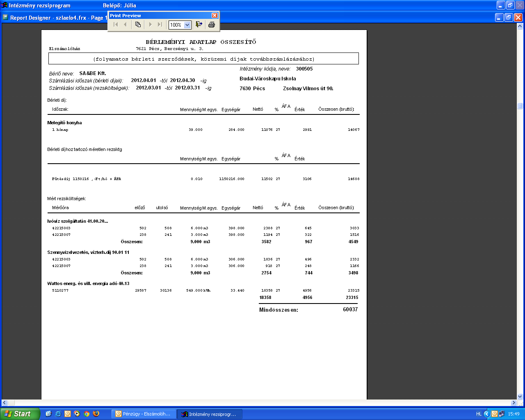Click Wattos energ. és vill. energia adó heading

click(x=88, y=283)
